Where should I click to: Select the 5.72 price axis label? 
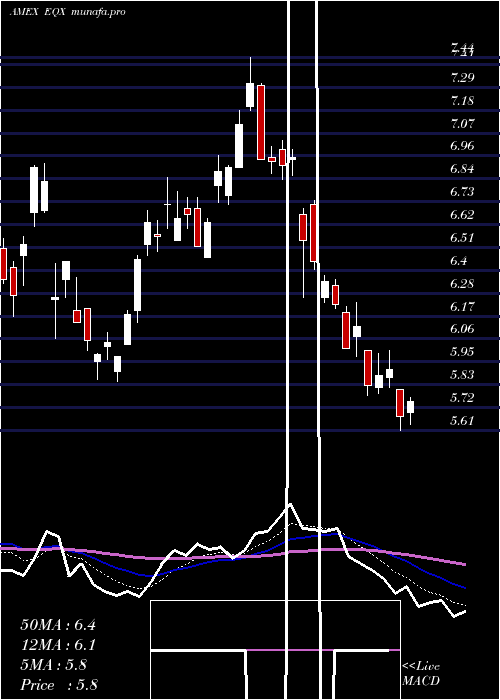(462, 398)
